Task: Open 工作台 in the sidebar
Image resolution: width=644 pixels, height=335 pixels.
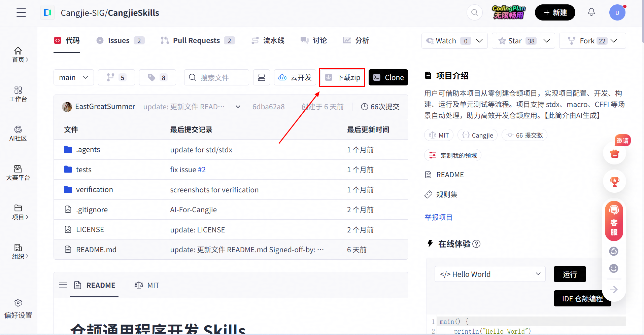Action: coord(18,94)
